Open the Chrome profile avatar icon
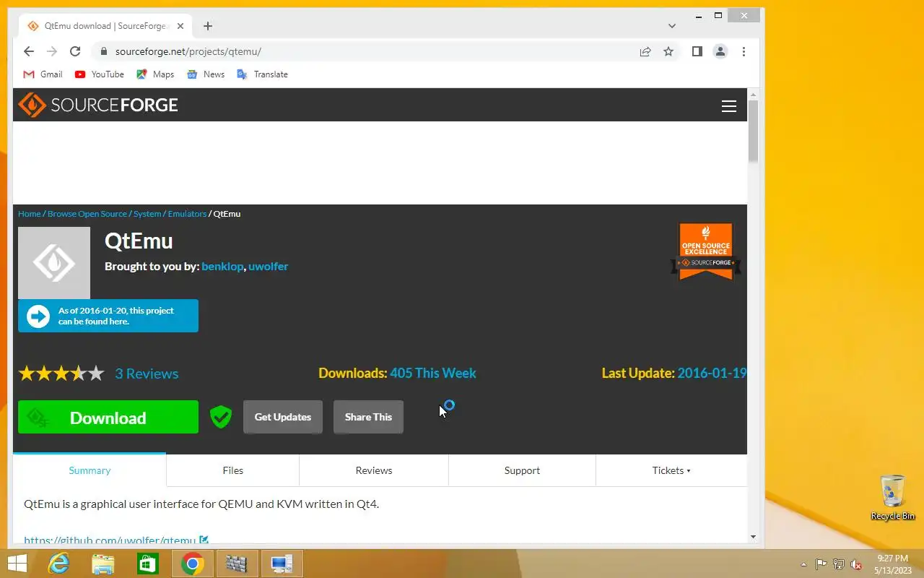This screenshot has height=578, width=924. pos(720,51)
